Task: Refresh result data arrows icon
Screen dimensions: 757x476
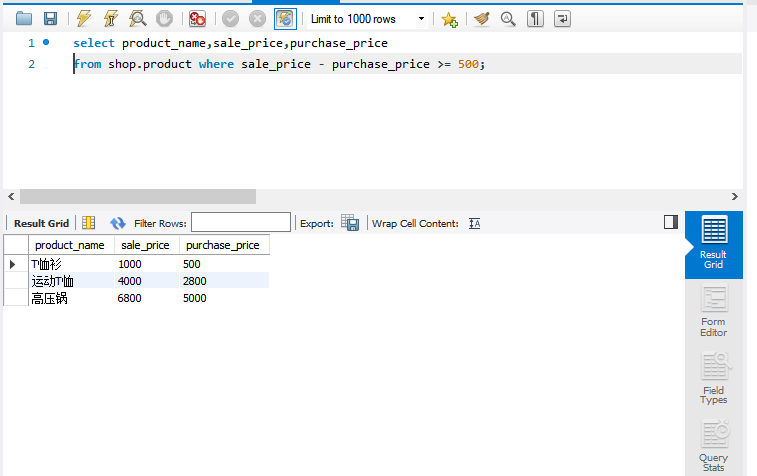Action: coord(117,223)
